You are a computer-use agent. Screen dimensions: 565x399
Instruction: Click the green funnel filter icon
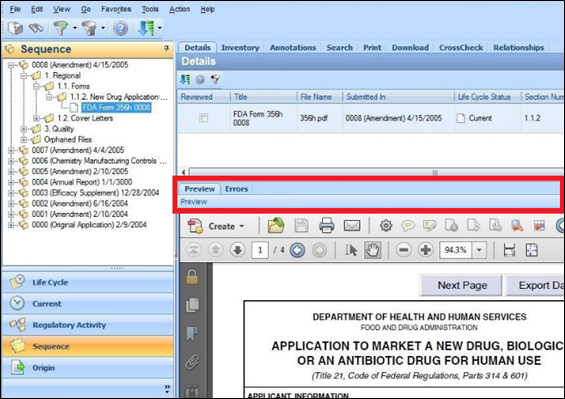coord(61,28)
